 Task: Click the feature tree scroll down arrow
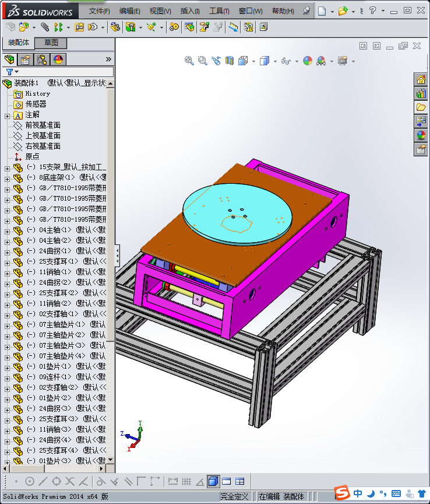111,460
